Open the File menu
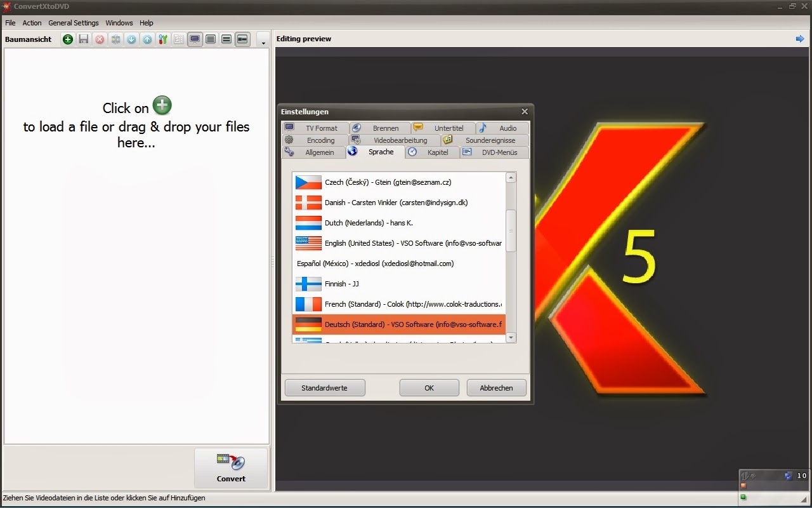Viewport: 812px width, 508px height. coord(10,23)
